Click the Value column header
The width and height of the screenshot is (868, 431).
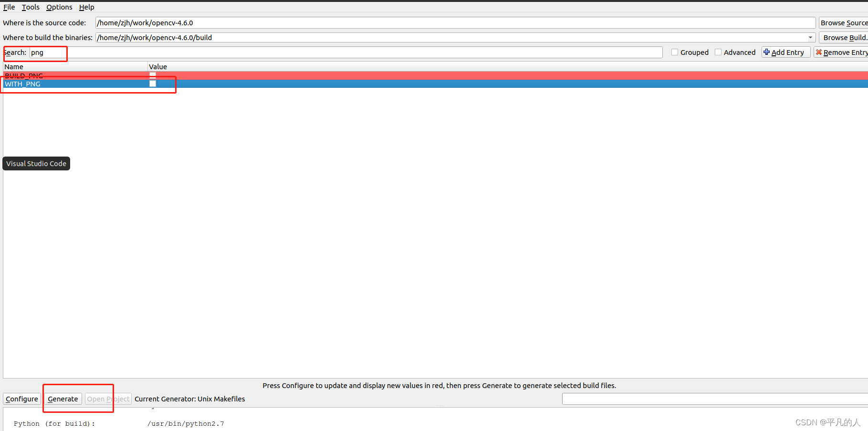[x=508, y=67]
